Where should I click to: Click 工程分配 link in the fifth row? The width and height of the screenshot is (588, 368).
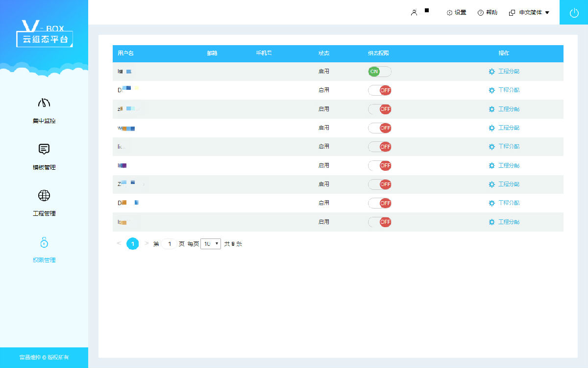(509, 147)
